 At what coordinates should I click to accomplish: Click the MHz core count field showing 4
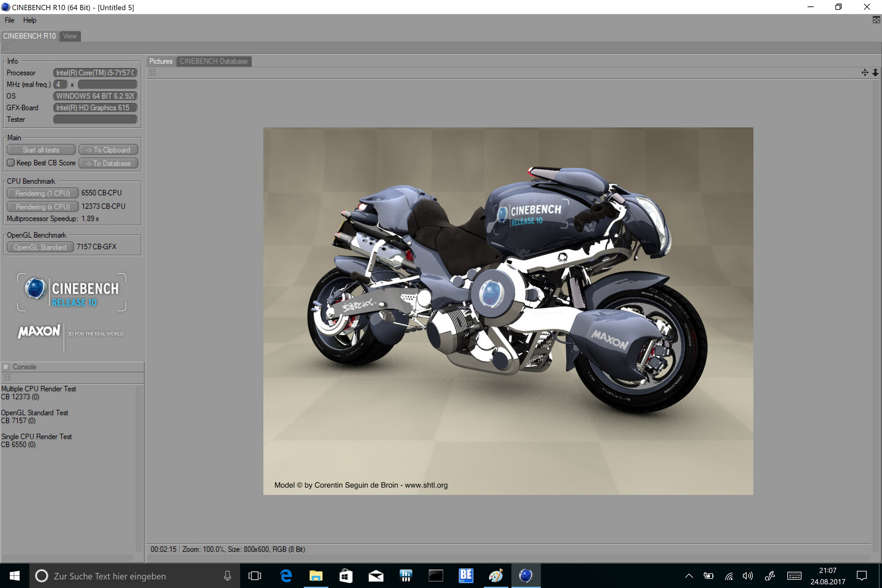tap(60, 84)
